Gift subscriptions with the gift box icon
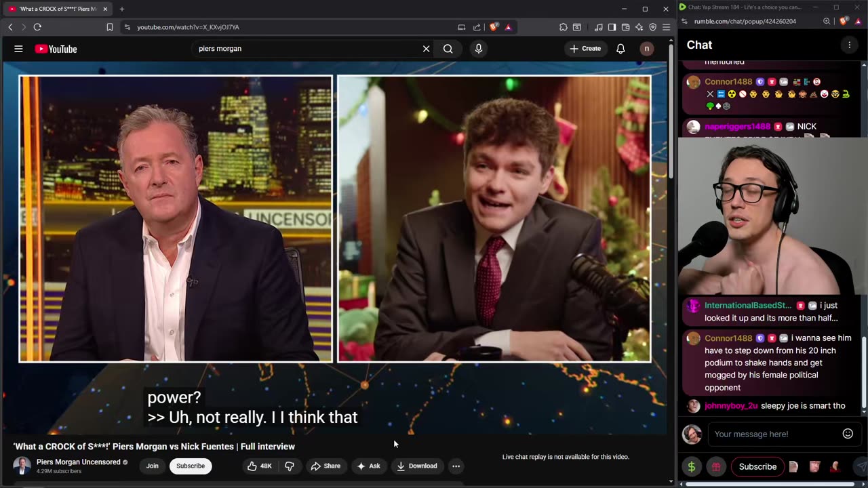 click(715, 466)
